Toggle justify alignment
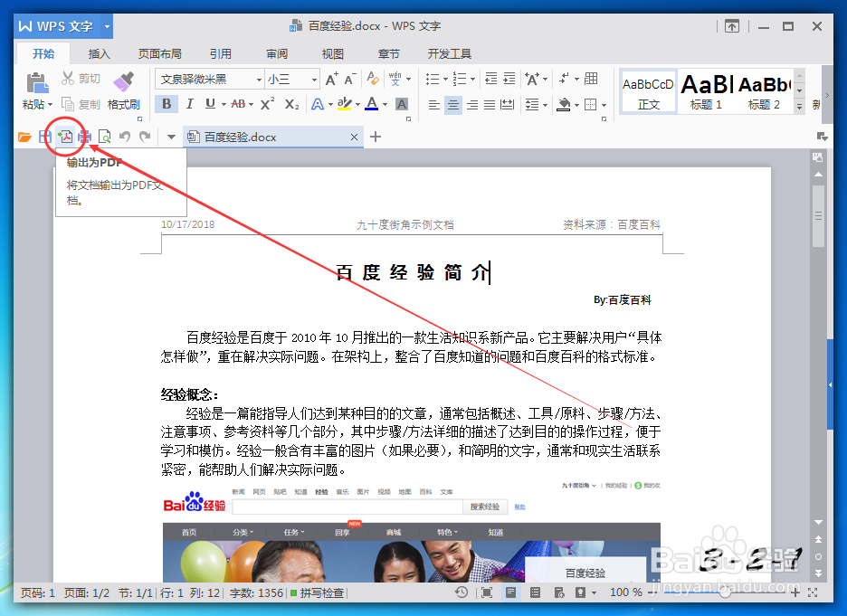Screen dimensions: 847x616 click(490, 104)
